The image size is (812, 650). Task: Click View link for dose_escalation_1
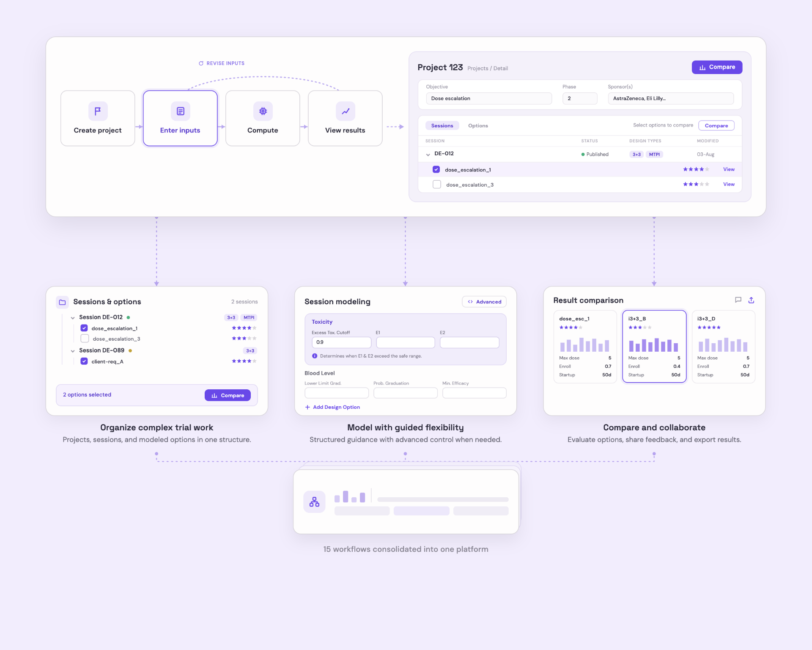click(729, 169)
